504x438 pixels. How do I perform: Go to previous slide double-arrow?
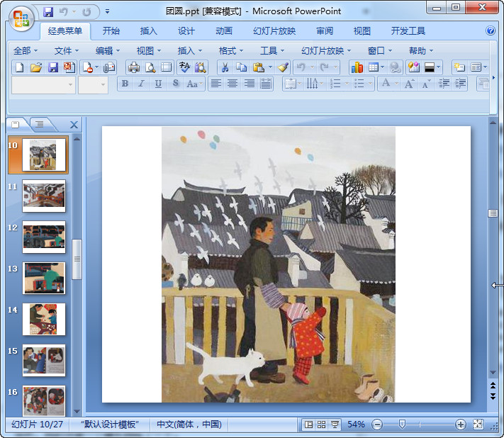493,385
